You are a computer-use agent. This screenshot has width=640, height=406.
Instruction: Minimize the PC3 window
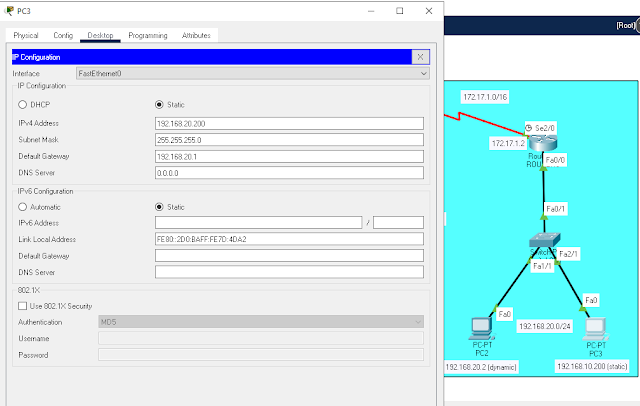371,11
